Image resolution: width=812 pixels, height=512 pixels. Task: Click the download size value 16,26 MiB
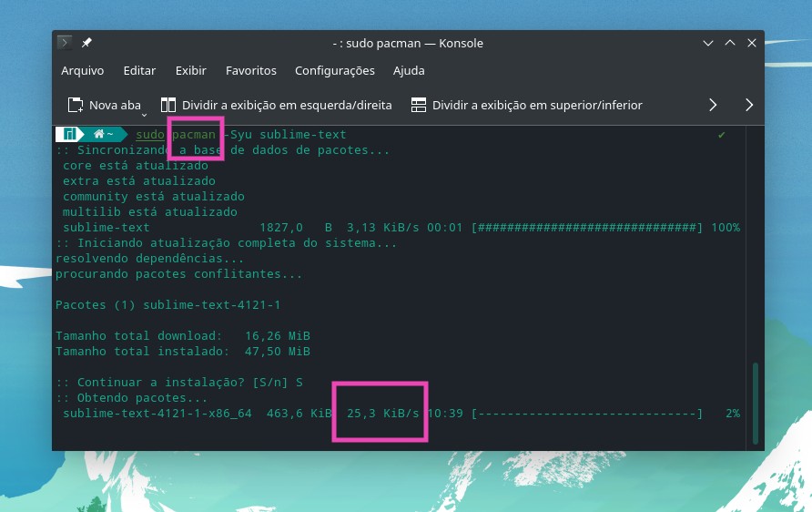[x=278, y=336]
